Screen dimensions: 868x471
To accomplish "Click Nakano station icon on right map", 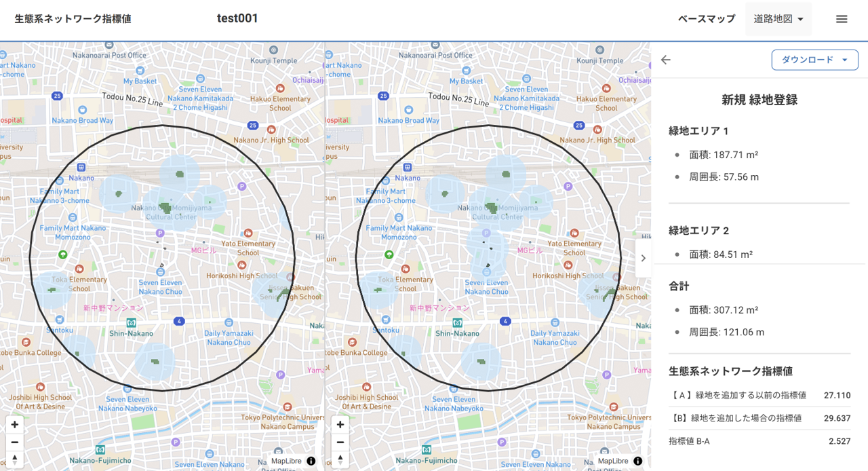I will pos(407,167).
